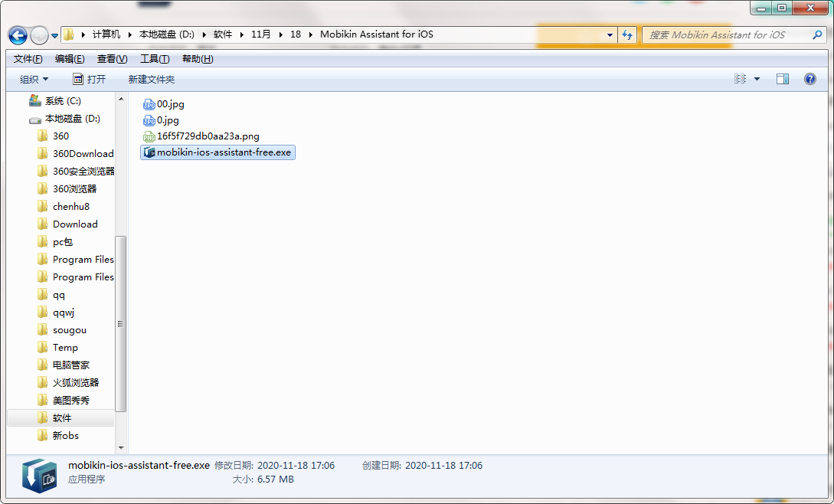Open the 工具(T) menu
The width and height of the screenshot is (834, 504).
[154, 58]
